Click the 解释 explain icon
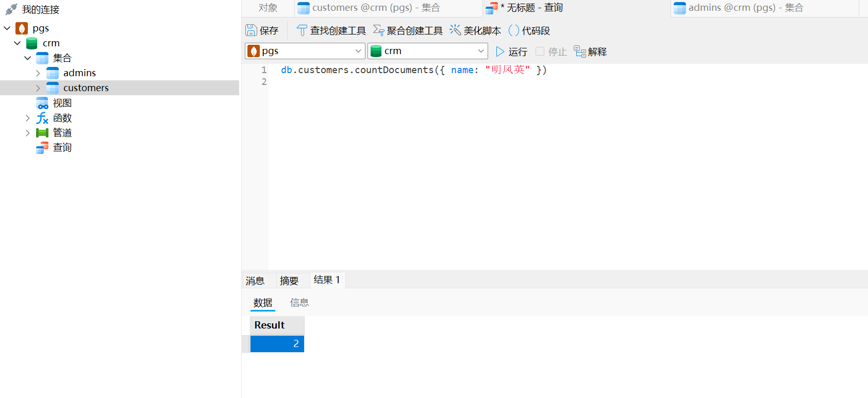 pos(580,51)
